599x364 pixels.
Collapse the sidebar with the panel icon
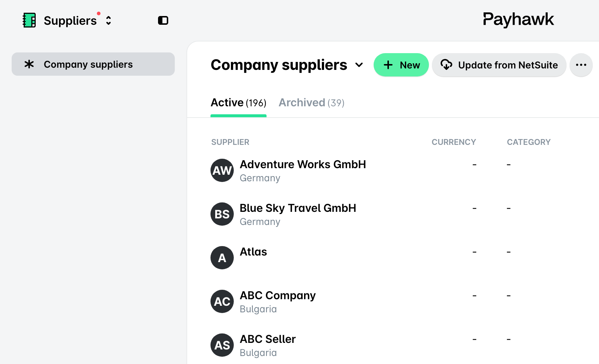163,20
